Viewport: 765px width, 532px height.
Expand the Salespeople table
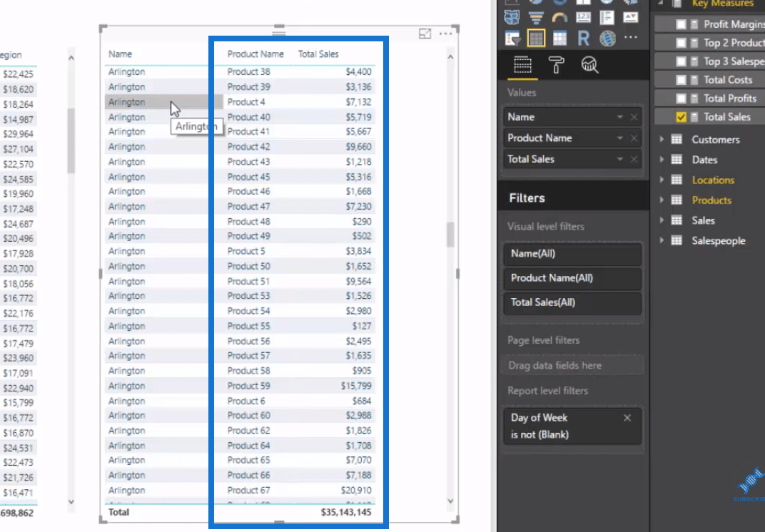coord(662,240)
